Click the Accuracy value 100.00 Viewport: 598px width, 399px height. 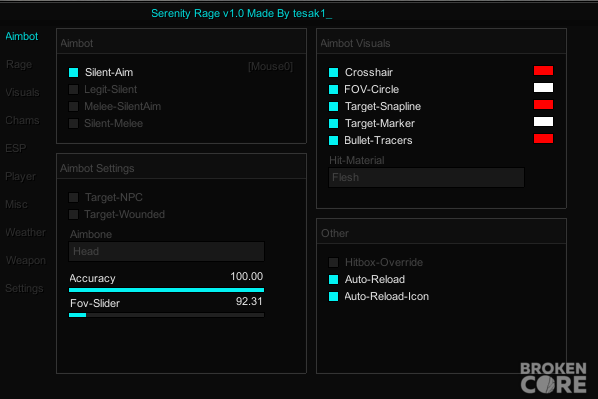tap(246, 276)
